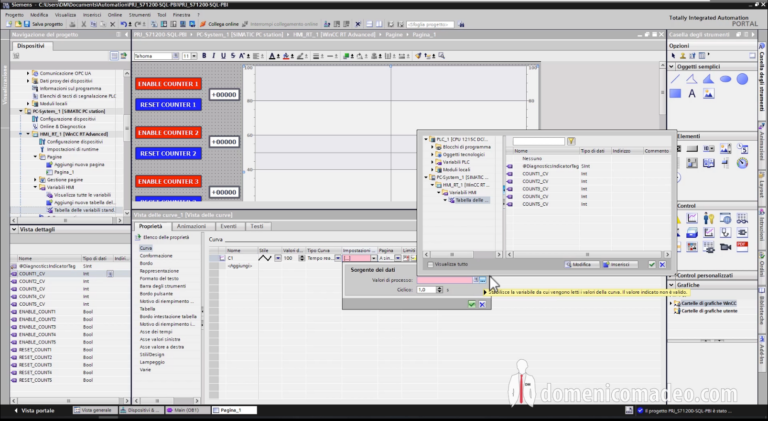Click the Undo arrow in main toolbar
The width and height of the screenshot is (768, 421).
tap(123, 24)
